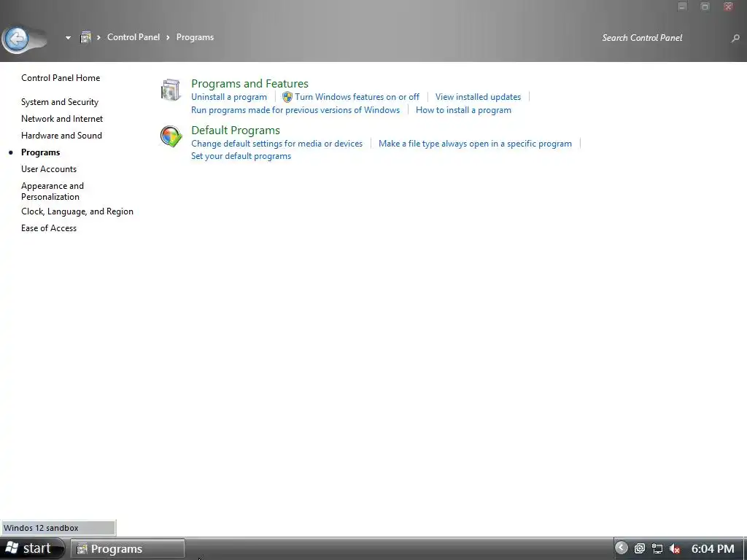
Task: Open Turn Windows features on or off
Action: (357, 97)
